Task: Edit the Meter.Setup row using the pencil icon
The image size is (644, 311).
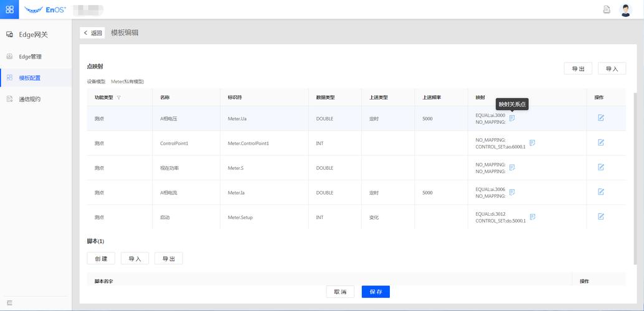Action: point(601,216)
